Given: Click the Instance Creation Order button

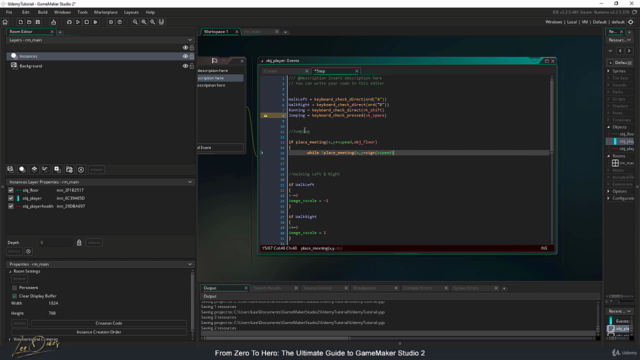Looking at the screenshot, I should (x=99, y=332).
